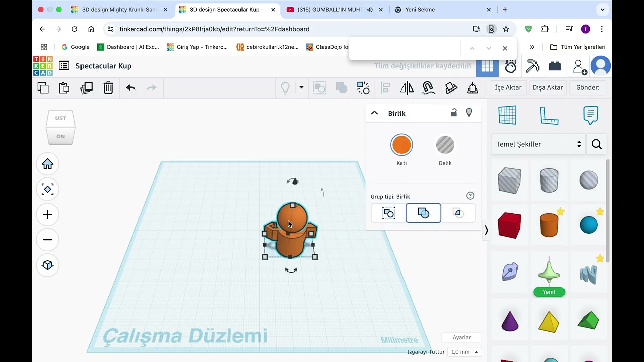644x362 pixels.
Task: Choose the first group type option
Action: click(388, 213)
